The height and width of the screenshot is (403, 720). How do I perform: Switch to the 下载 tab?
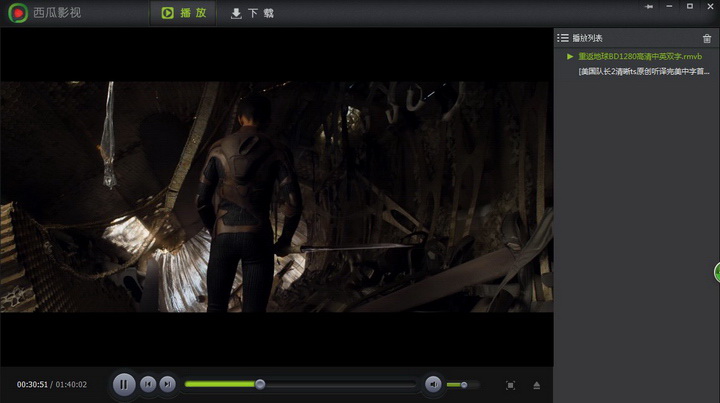[x=252, y=14]
